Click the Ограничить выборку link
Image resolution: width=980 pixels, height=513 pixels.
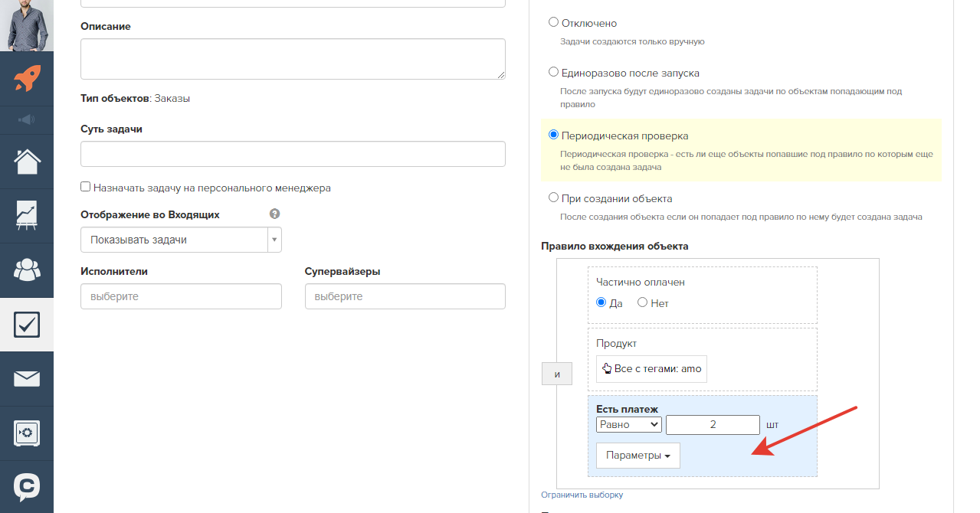pos(582,495)
